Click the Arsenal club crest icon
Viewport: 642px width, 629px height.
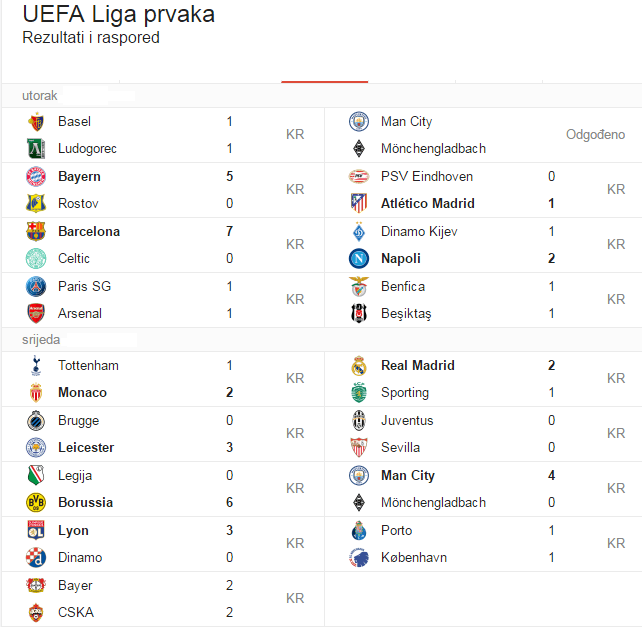pyautogui.click(x=36, y=313)
